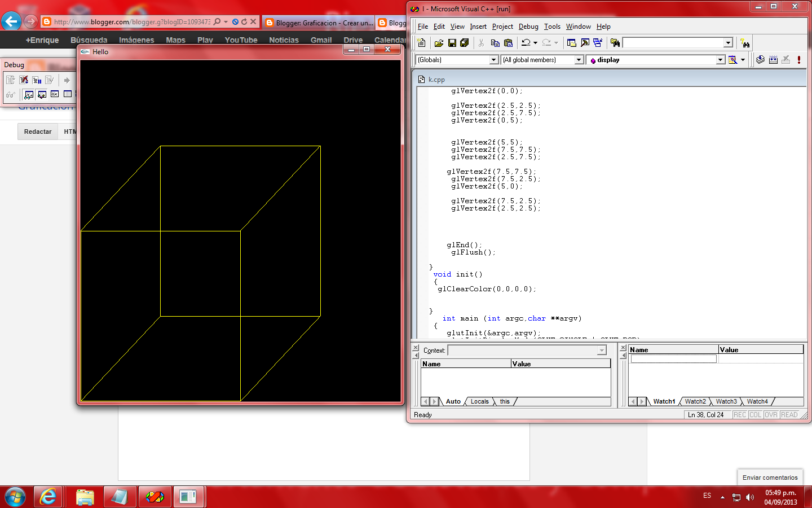Click the red exclamation Execute Program icon
Viewport: 812px width, 508px height.
[x=799, y=60]
